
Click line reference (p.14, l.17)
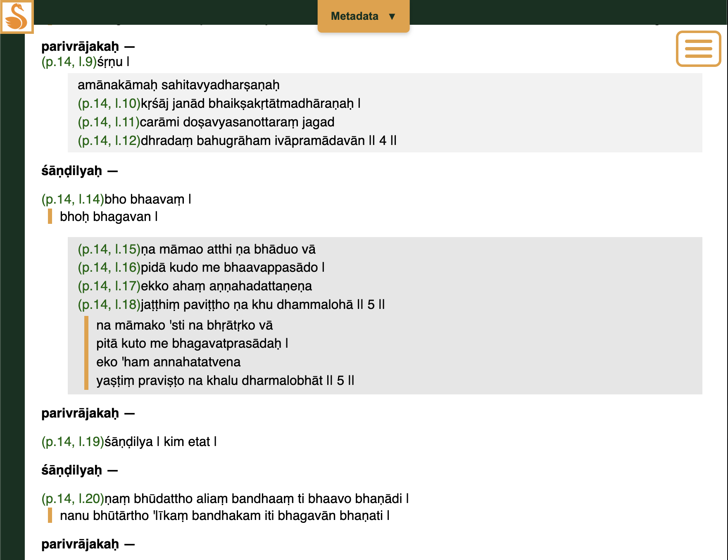[x=109, y=286]
